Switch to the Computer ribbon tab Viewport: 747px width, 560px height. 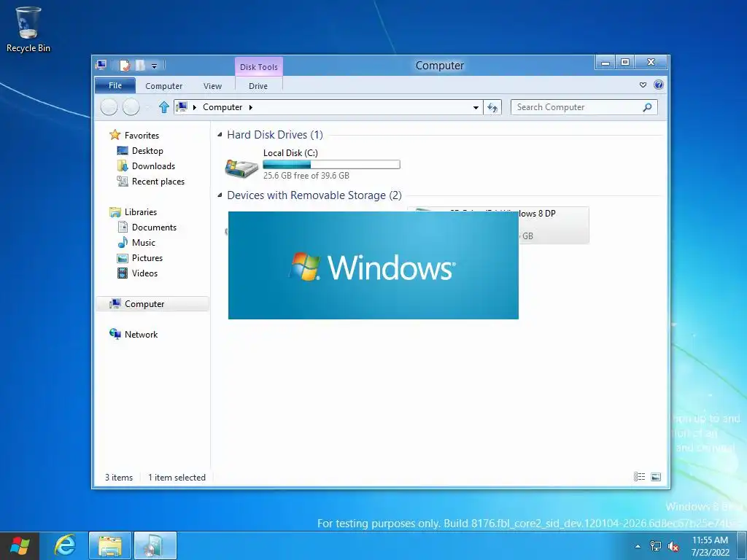[164, 86]
